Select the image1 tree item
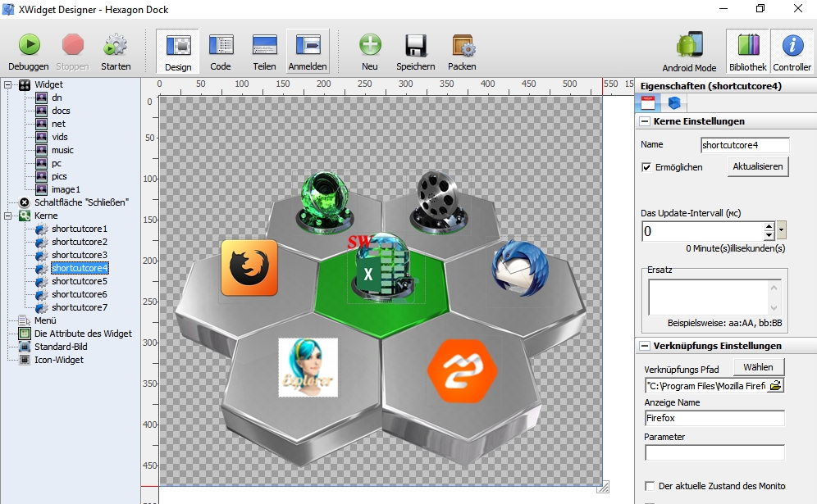 (66, 189)
